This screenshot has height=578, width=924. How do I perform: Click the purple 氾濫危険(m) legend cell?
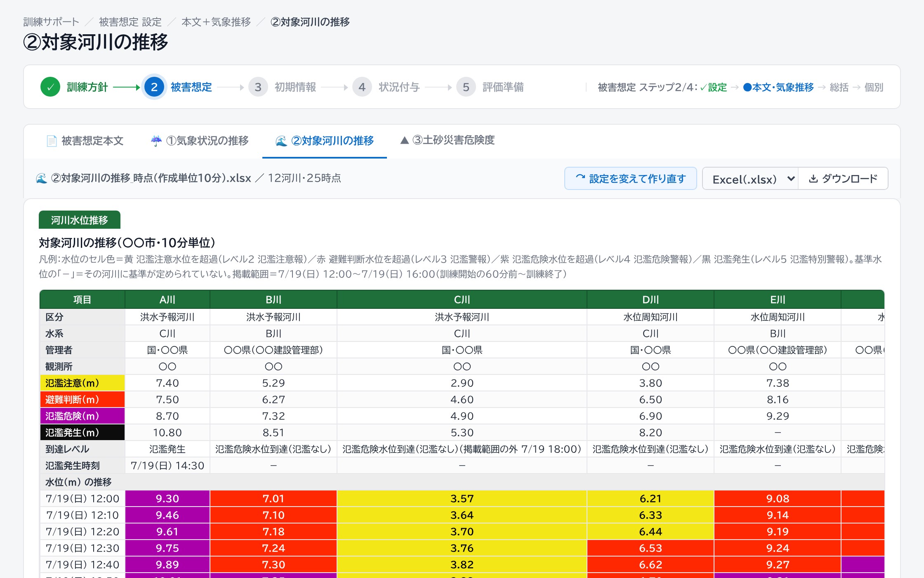point(82,416)
